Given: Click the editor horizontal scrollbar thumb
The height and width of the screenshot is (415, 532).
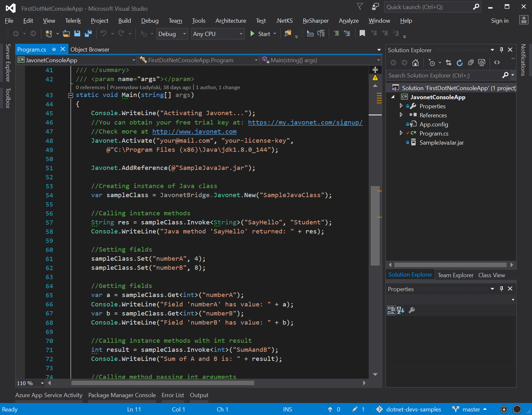Looking at the screenshot, I should pos(163,383).
